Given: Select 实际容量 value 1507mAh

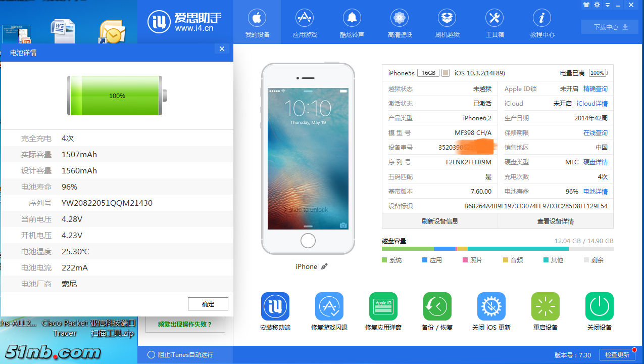Looking at the screenshot, I should click(x=79, y=154).
